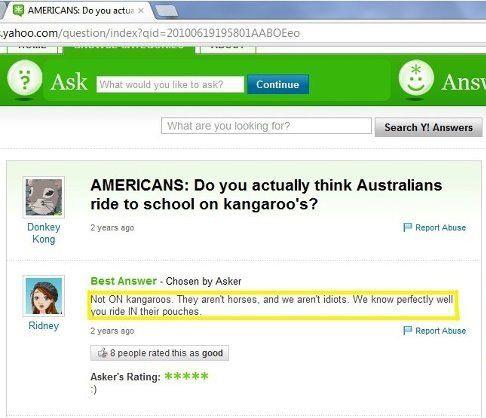Focus the 'What would you like to ask?' field
486x418 pixels.
pyautogui.click(x=170, y=84)
